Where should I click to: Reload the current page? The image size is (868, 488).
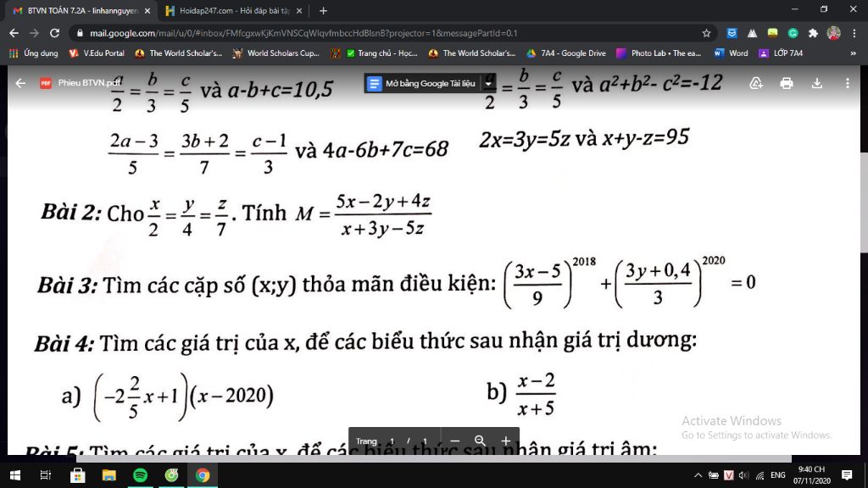pos(54,33)
